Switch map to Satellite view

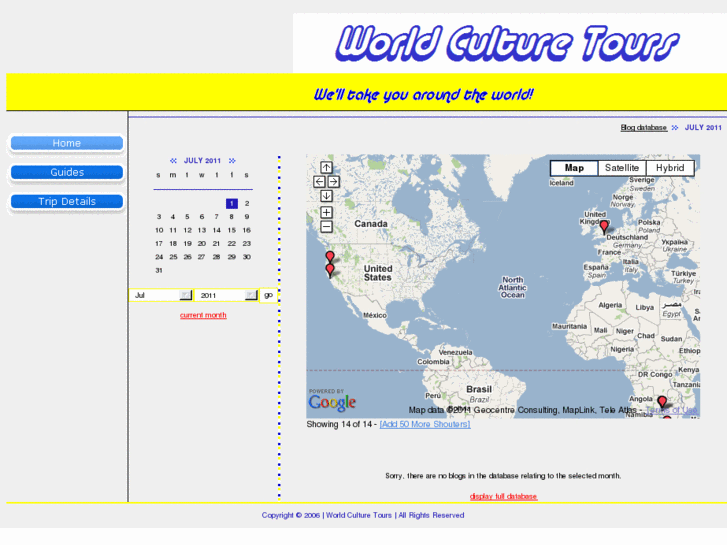pos(622,168)
